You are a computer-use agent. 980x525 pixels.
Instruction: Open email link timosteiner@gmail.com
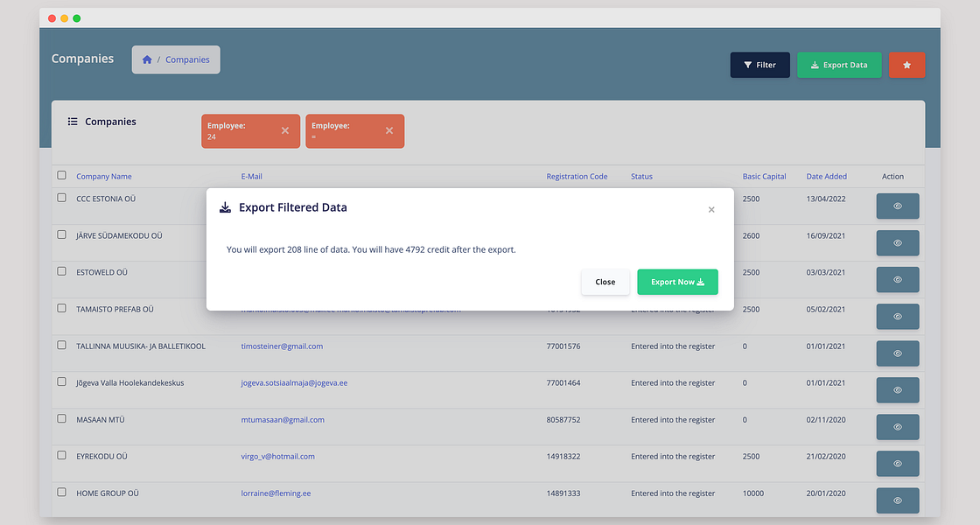[x=282, y=346]
